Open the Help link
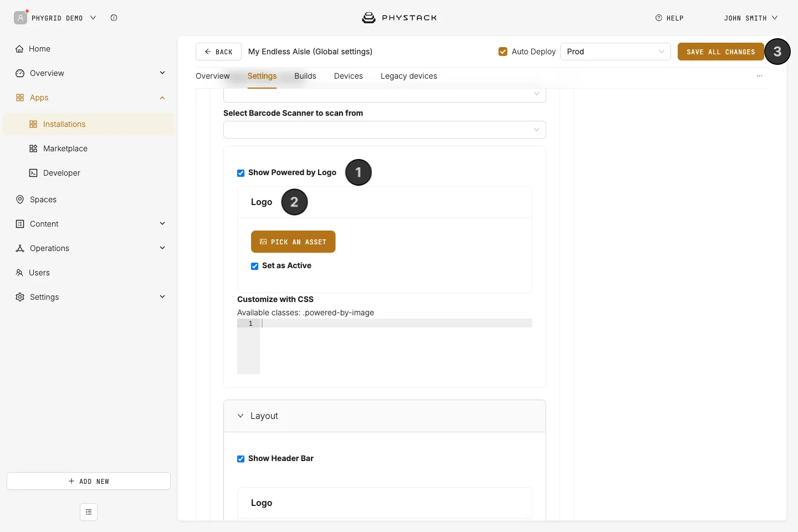Viewport: 798px width, 532px height. click(x=669, y=18)
